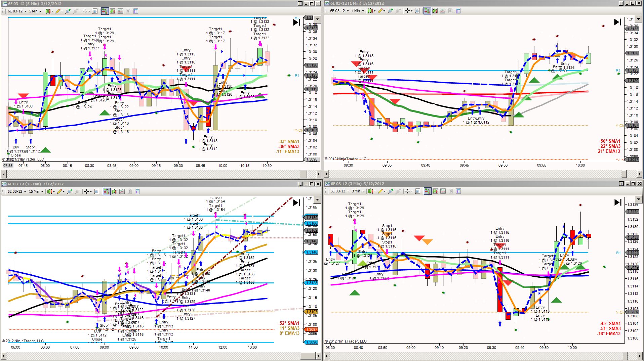Open chart Properties icon in 5 Min chart
Image resolution: width=644 pixels, height=361 pixels.
[136, 11]
